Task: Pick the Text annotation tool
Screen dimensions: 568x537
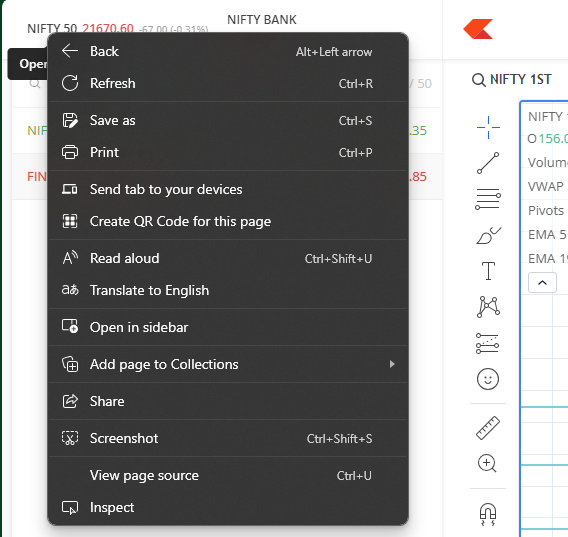Action: 488,271
